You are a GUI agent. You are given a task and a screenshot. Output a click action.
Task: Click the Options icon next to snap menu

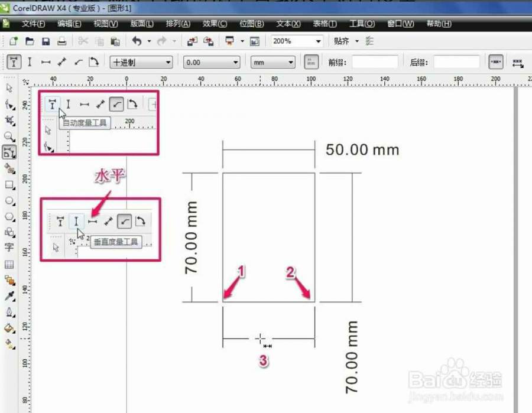click(369, 41)
